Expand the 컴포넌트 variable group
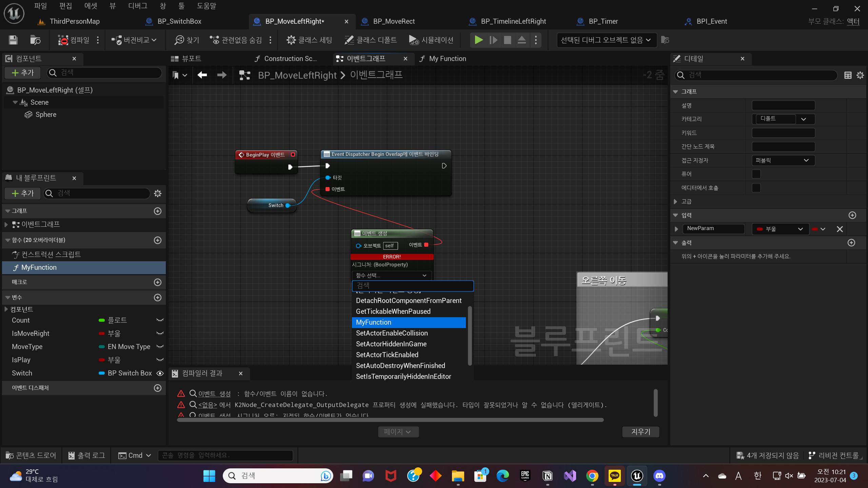The width and height of the screenshot is (868, 488). tap(6, 309)
